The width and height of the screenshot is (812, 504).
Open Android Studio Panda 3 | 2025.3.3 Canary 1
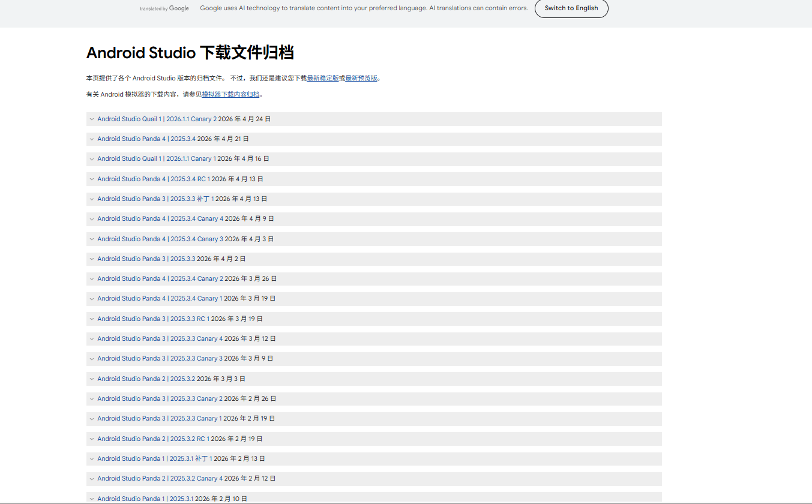(x=160, y=418)
